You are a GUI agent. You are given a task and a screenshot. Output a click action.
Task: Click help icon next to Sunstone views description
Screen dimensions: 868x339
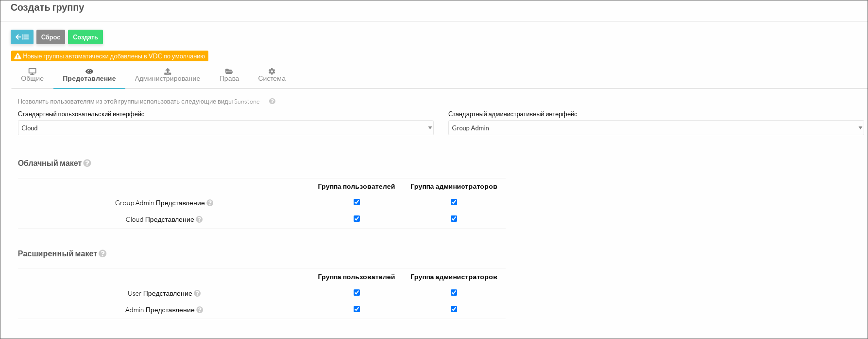(272, 101)
